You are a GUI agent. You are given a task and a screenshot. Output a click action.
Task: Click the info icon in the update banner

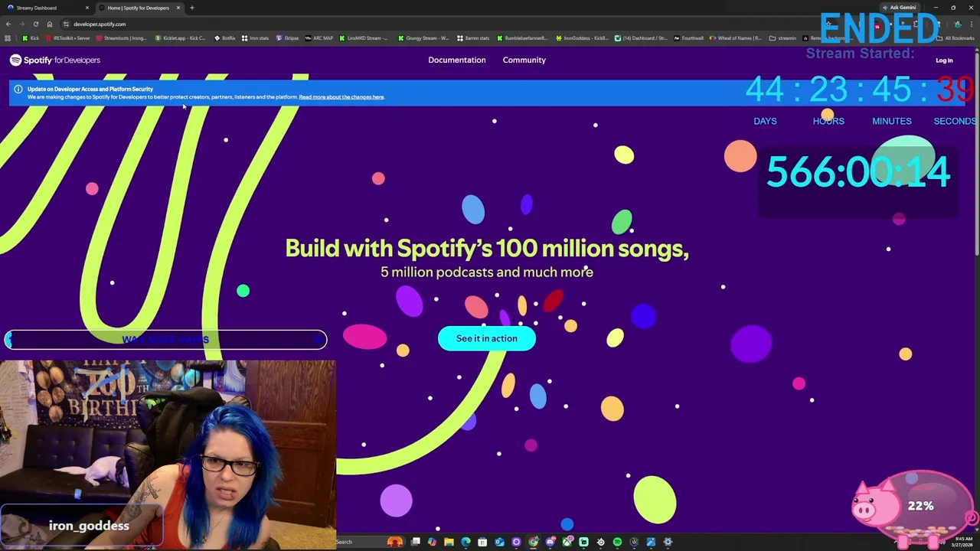pyautogui.click(x=18, y=90)
